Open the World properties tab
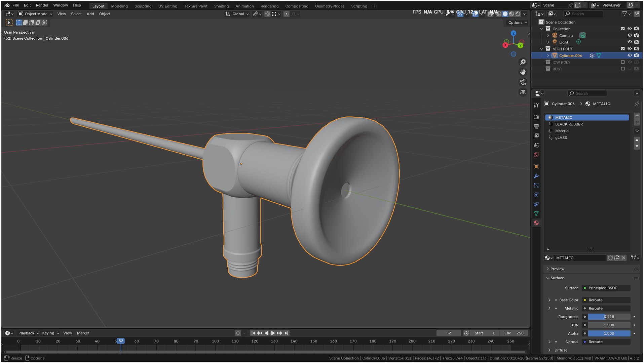This screenshot has height=363, width=644. click(536, 155)
